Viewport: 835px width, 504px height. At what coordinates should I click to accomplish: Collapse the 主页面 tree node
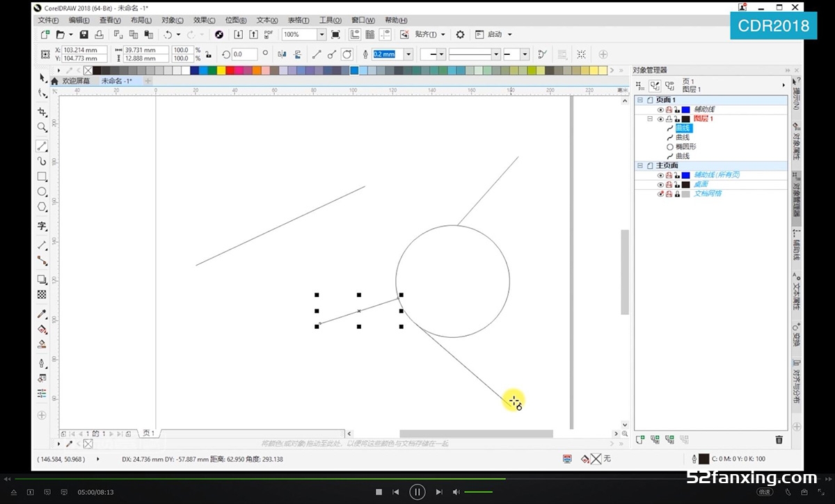coord(640,165)
